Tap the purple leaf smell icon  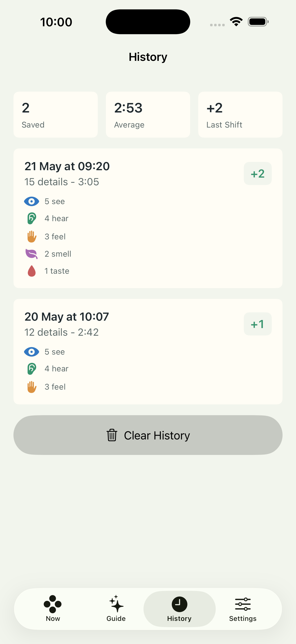[32, 254]
